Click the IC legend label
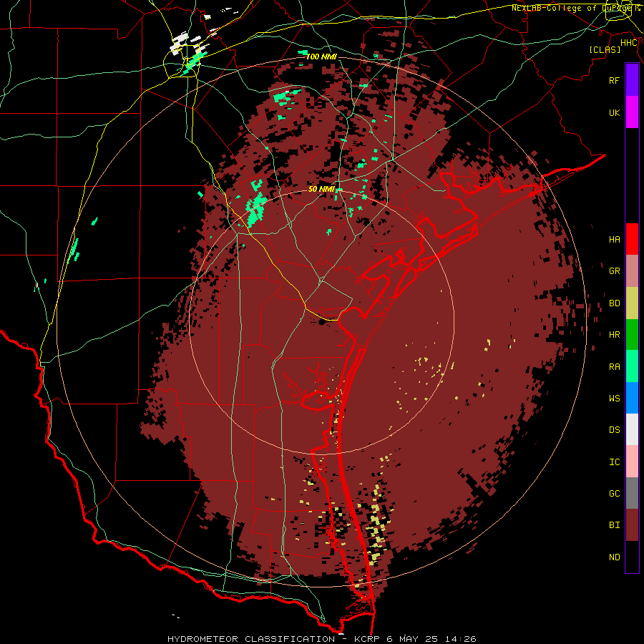644x644 pixels. point(614,462)
